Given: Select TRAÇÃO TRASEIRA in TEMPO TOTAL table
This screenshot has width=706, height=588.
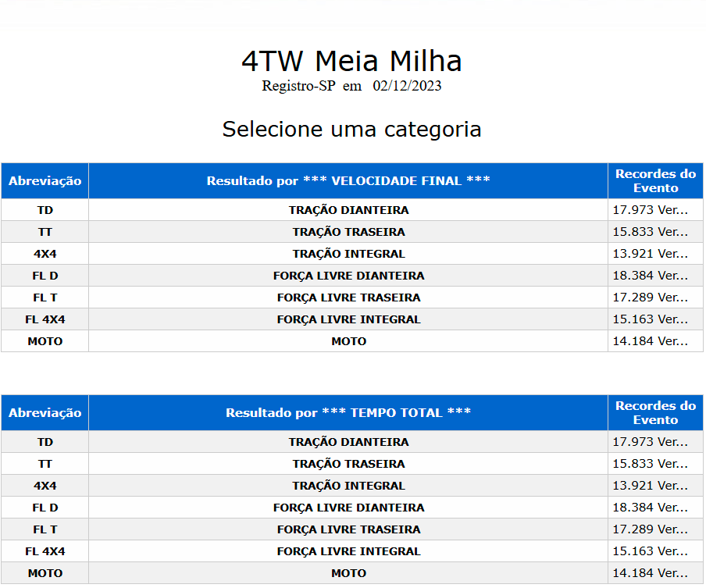Looking at the screenshot, I should (348, 464).
